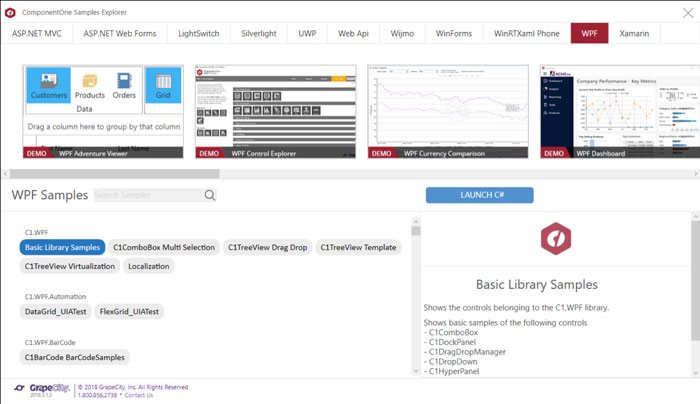Click the WPF Samples heading
Viewport: 700px width, 404px height.
click(x=50, y=195)
